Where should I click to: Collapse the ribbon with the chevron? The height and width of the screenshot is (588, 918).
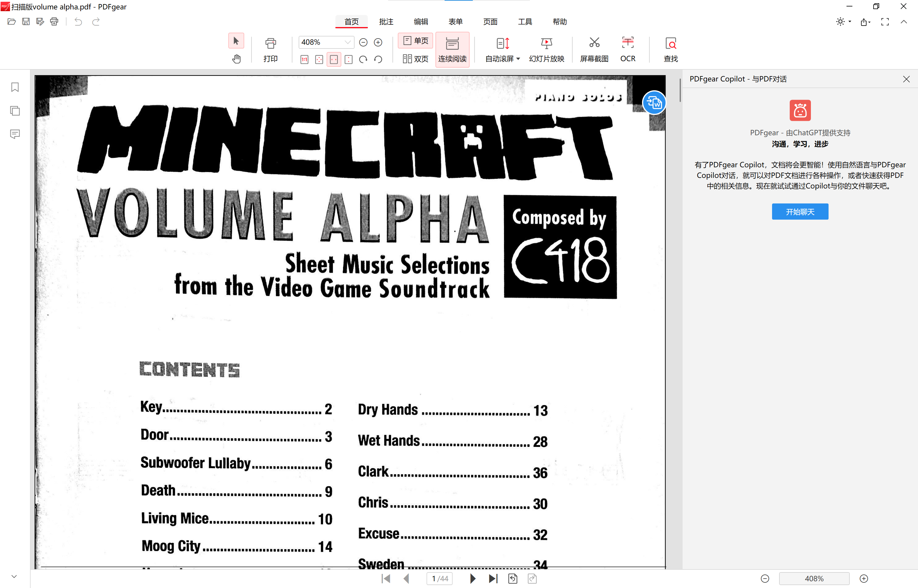[904, 22]
